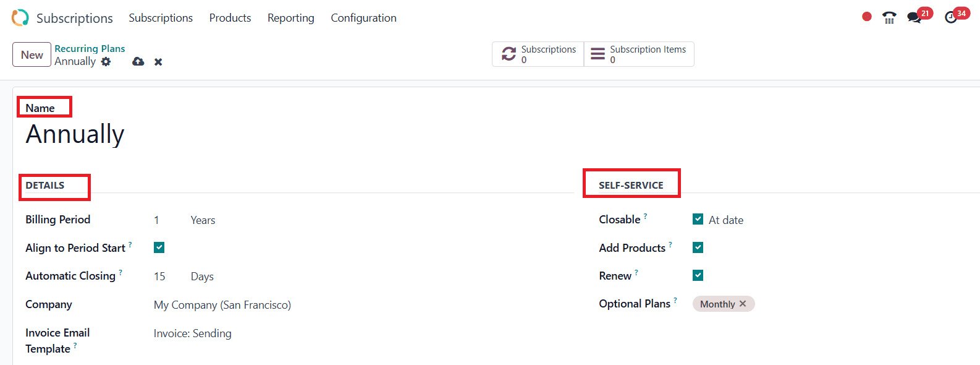The image size is (980, 365).
Task: Open the gear actions menu beside Annually
Action: click(106, 62)
